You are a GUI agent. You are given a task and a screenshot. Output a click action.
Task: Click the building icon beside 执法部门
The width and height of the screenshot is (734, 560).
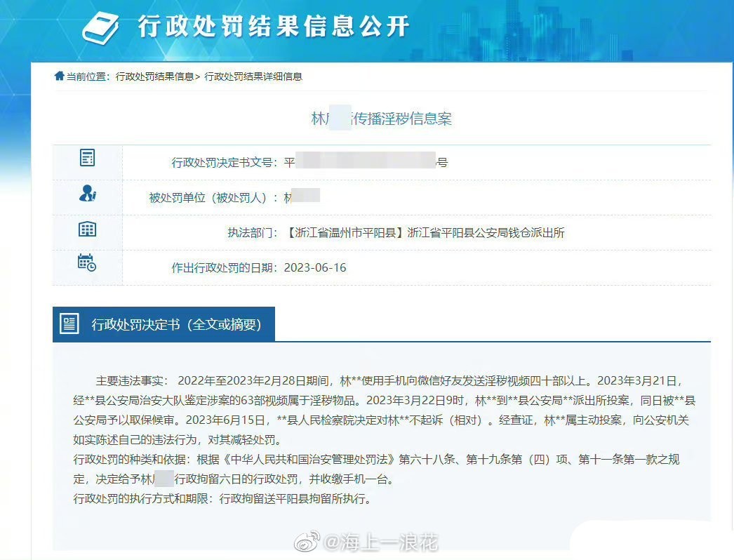pos(86,229)
